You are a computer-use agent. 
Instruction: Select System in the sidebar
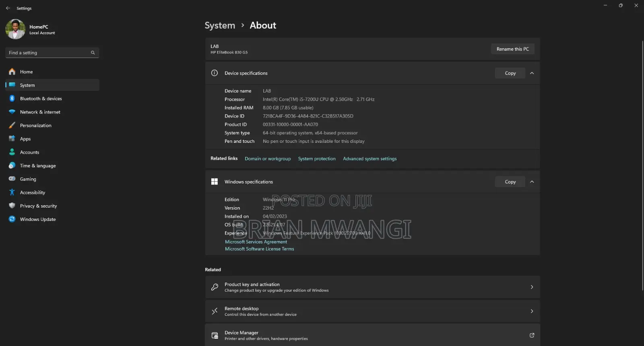pyautogui.click(x=52, y=85)
